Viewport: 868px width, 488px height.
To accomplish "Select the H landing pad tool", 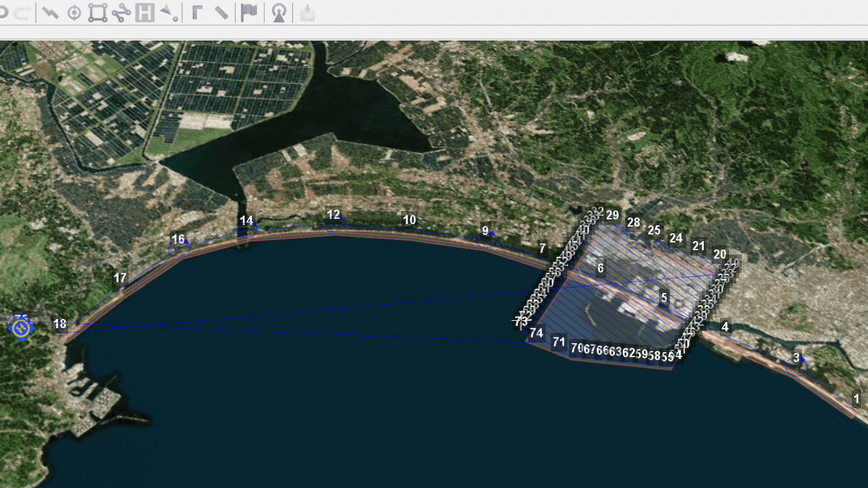I will [145, 13].
